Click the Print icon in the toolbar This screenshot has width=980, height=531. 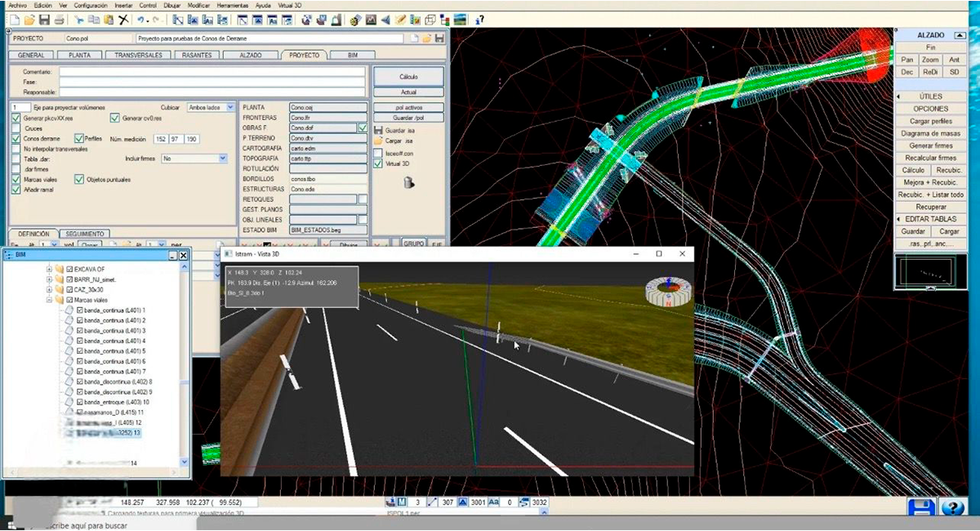click(60, 19)
